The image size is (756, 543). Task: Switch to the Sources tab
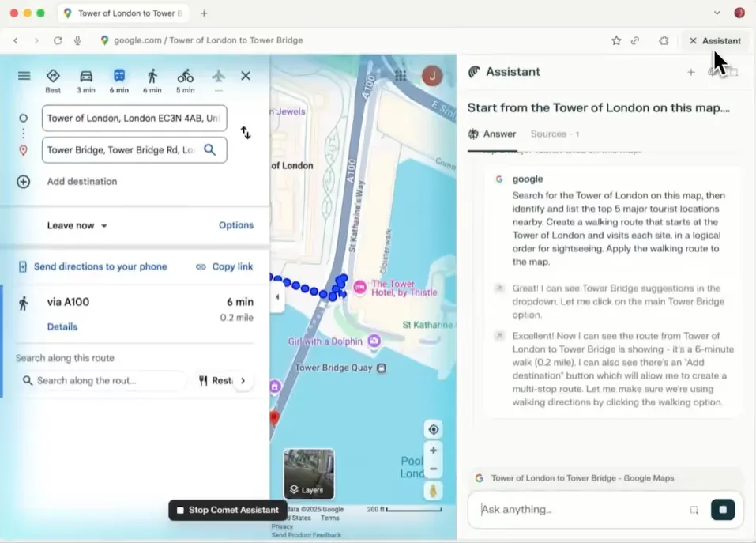tap(555, 134)
